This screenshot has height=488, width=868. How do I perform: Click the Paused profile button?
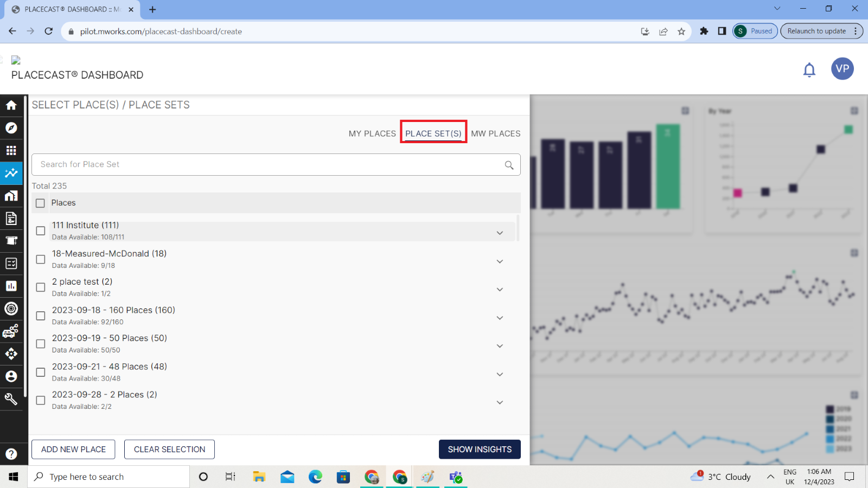tap(755, 31)
